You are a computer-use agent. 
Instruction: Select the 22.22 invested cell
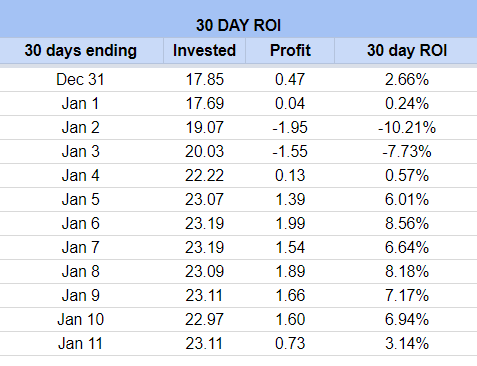(204, 176)
